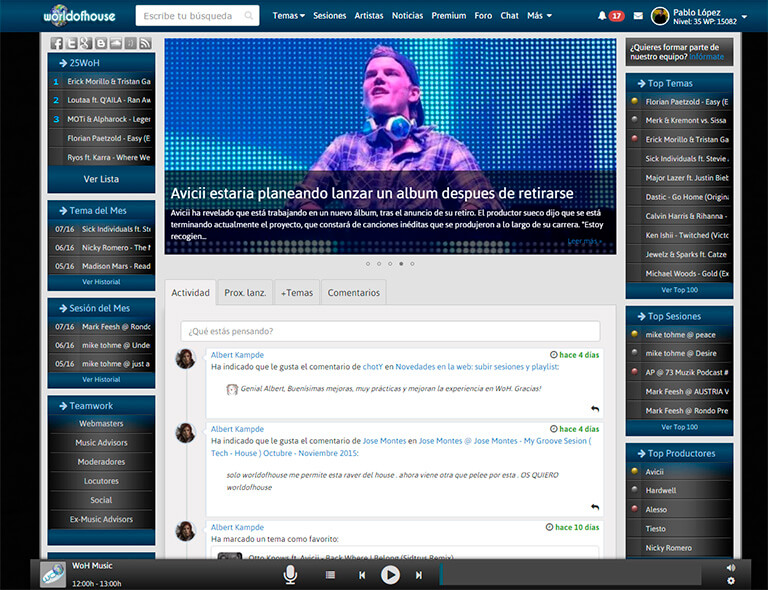Viewport: 768px width, 590px height.
Task: Open Webmasters in Teamwork
Action: coord(101,424)
